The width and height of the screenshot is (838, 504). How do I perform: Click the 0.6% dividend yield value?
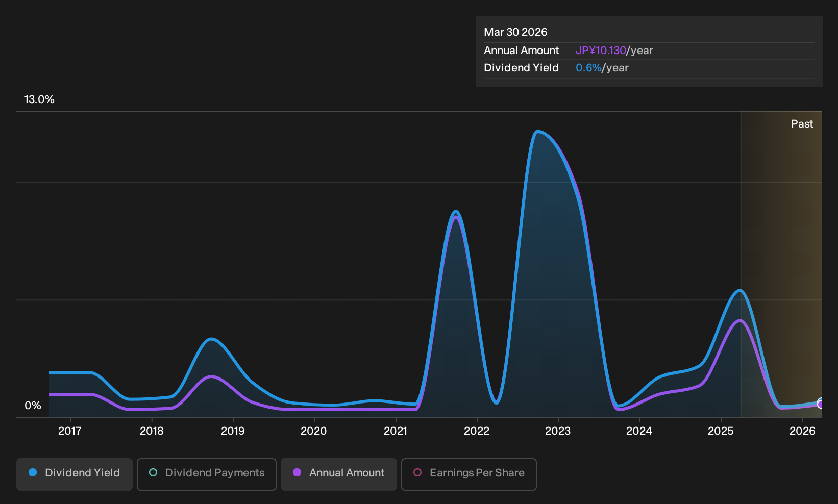pyautogui.click(x=588, y=68)
